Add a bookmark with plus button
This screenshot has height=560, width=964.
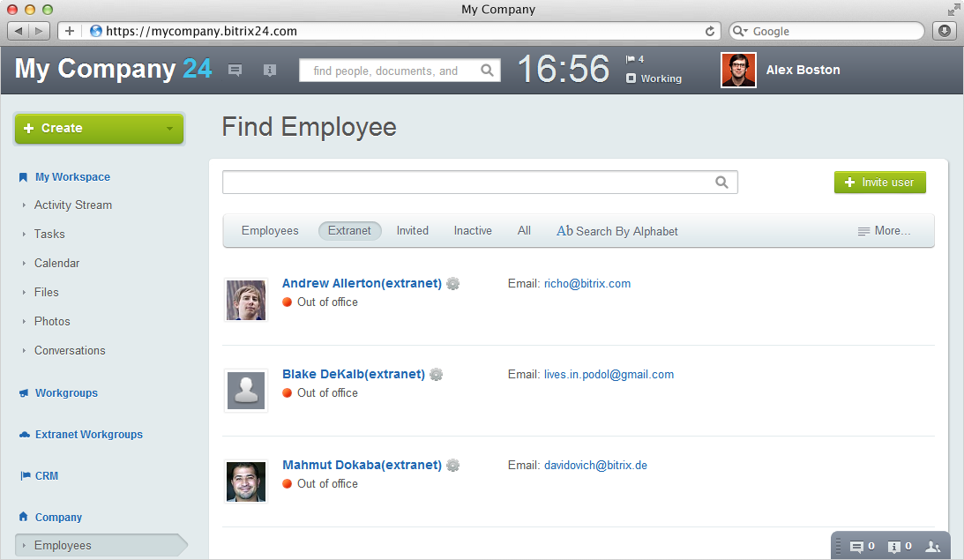tap(70, 31)
